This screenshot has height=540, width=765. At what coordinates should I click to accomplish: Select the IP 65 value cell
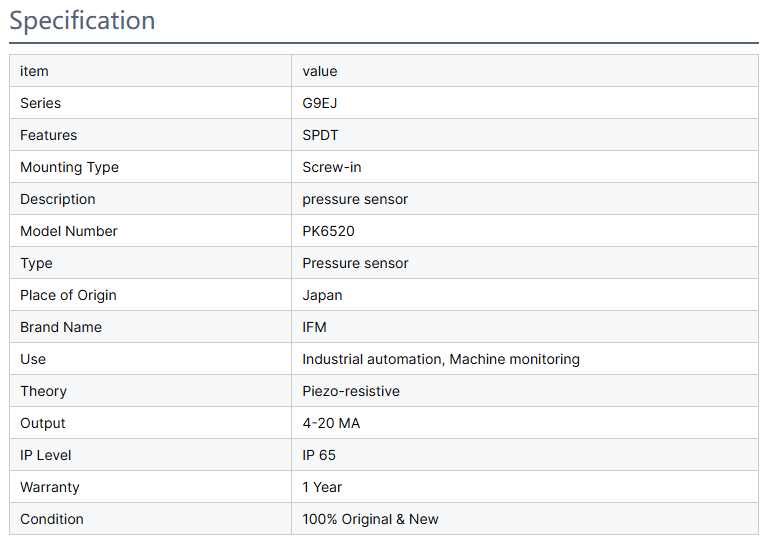pos(319,455)
